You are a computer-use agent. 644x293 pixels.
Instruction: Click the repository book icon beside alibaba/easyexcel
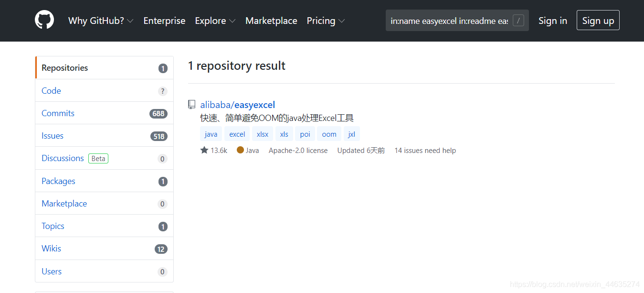[192, 104]
